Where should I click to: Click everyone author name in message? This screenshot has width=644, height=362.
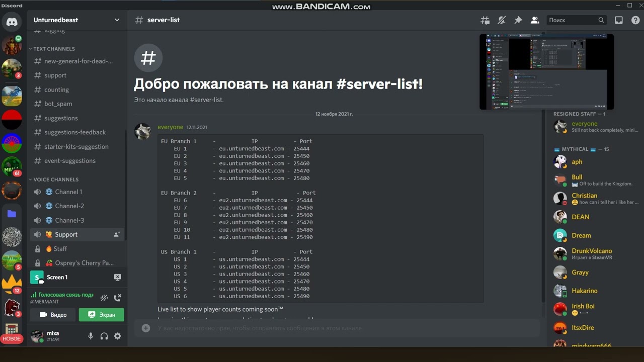[170, 127]
